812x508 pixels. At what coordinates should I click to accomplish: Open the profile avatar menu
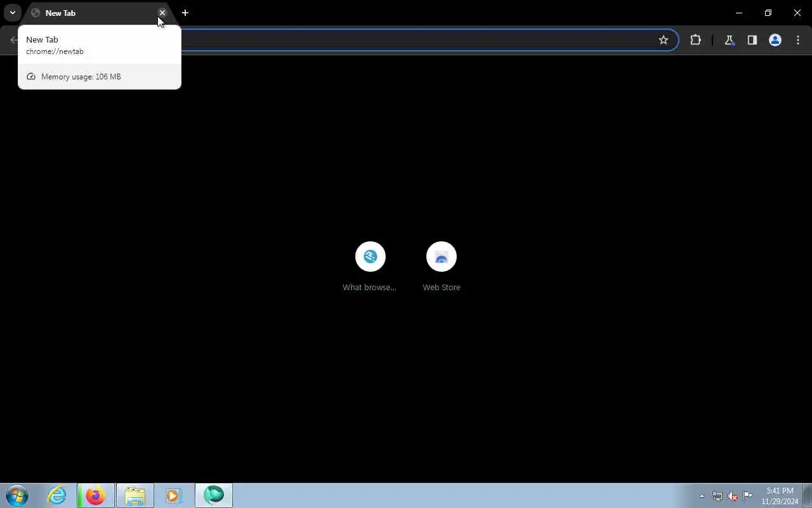(775, 40)
